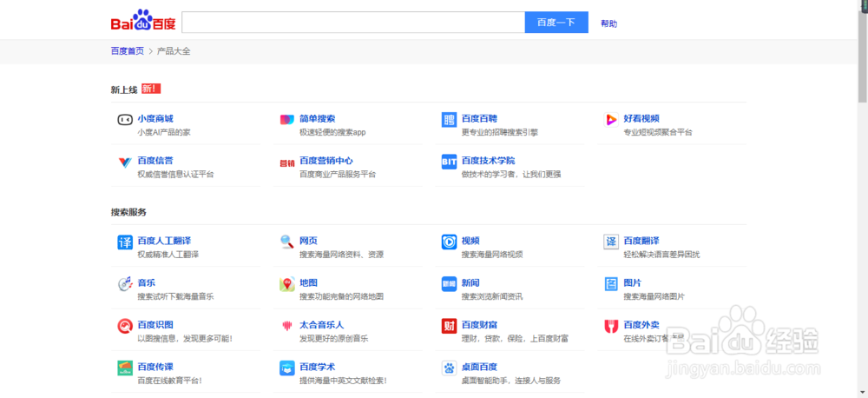Open the 小度商城 link

coord(155,119)
